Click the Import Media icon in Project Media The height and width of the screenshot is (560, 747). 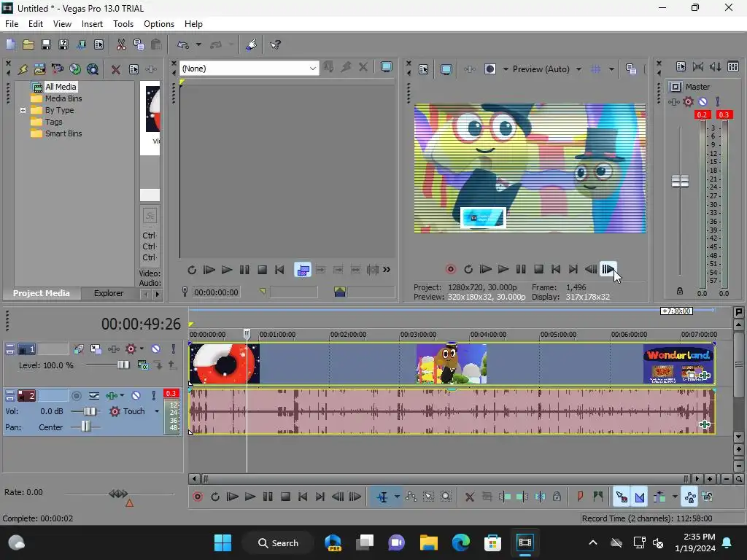click(x=39, y=69)
